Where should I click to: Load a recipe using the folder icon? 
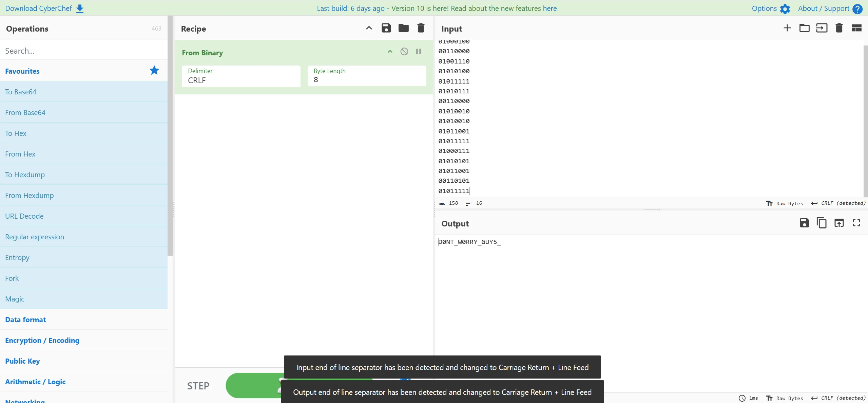pyautogui.click(x=403, y=28)
